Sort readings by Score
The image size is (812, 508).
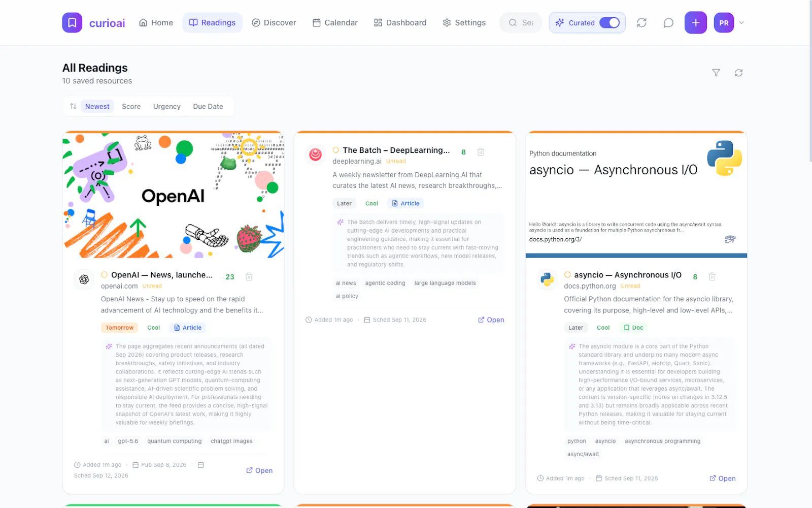click(x=131, y=106)
